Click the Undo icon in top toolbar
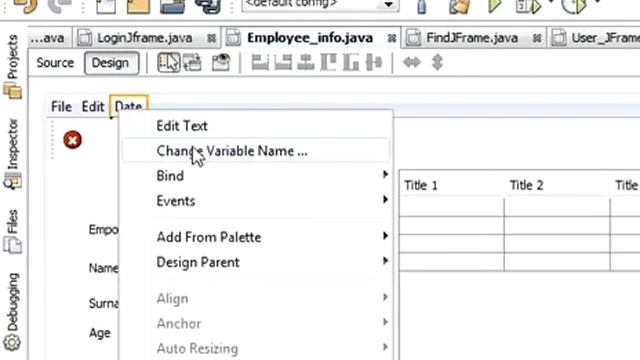640x360 pixels. coord(26,6)
